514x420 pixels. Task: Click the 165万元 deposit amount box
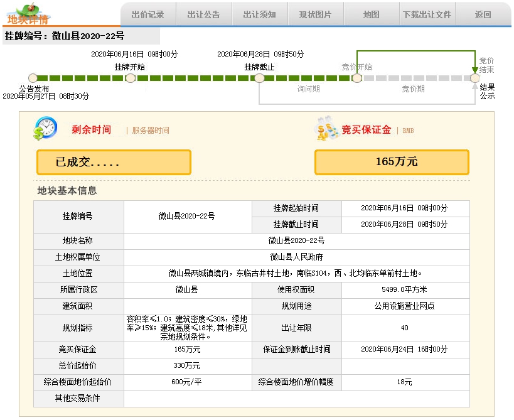(392, 162)
